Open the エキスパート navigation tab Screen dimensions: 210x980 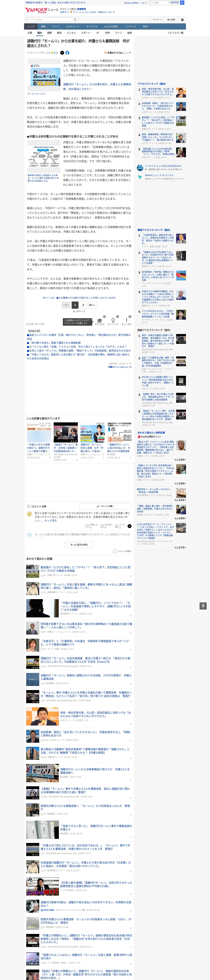pos(72,27)
